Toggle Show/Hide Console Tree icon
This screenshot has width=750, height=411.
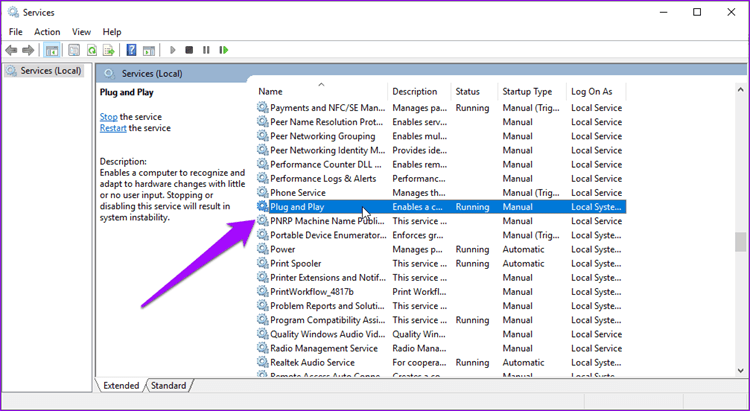52,50
